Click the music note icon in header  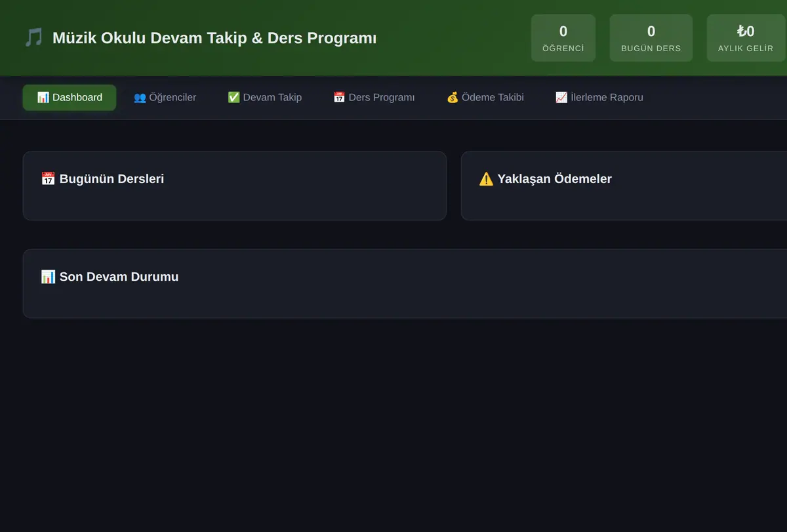click(x=33, y=37)
